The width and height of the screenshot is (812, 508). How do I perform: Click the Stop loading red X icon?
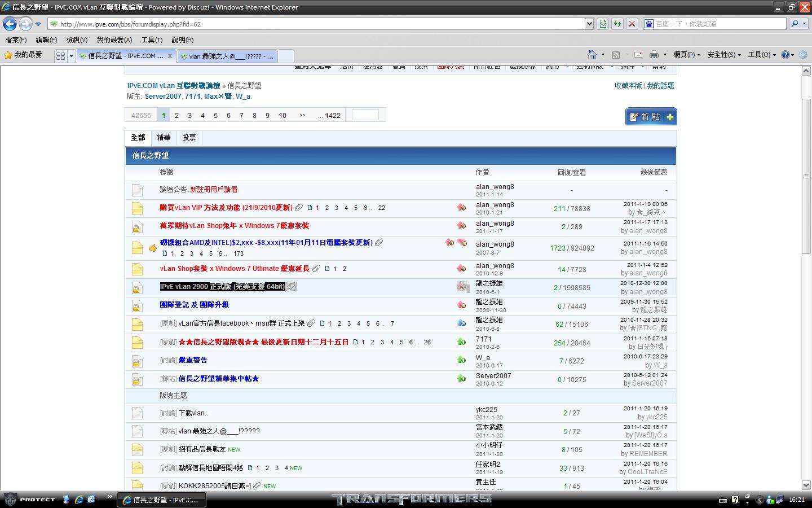coord(632,24)
